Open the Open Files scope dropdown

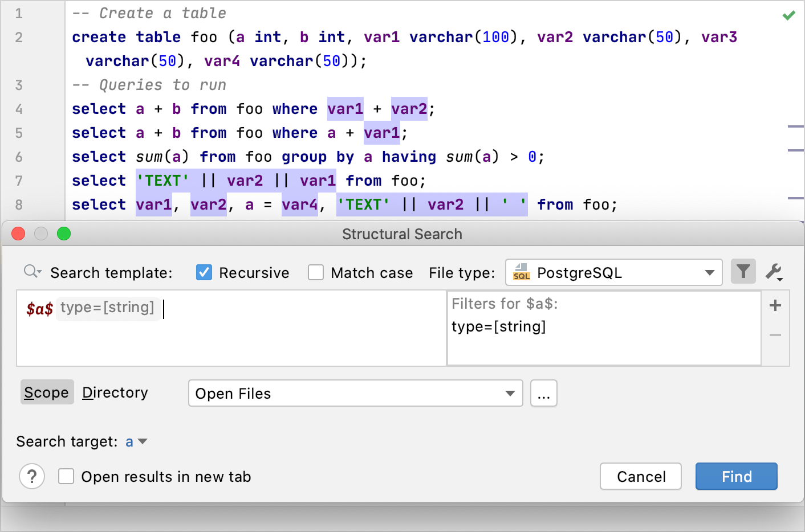509,393
